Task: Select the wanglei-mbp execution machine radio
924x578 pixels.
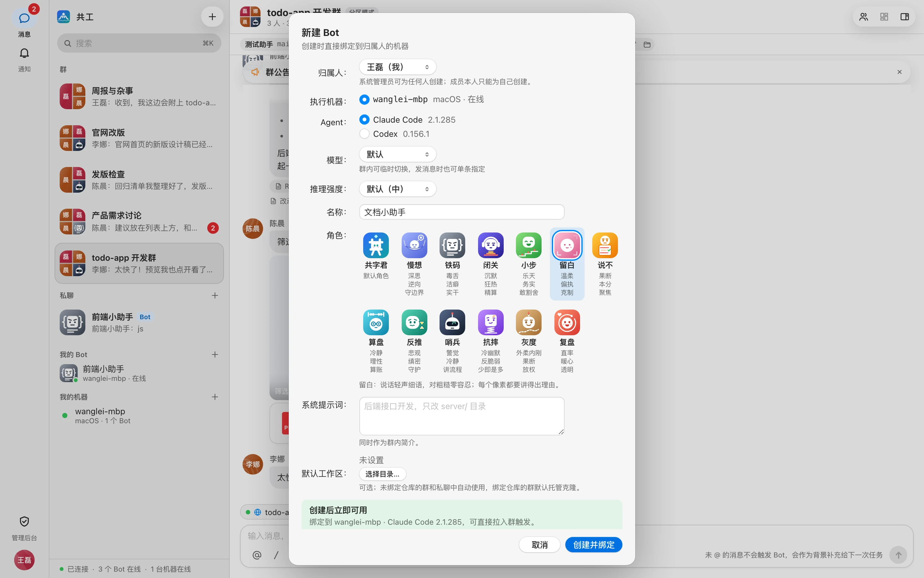Action: [364, 100]
